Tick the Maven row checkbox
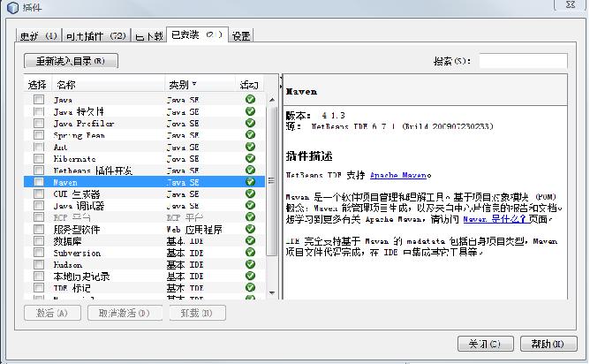590x364 pixels. click(39, 182)
